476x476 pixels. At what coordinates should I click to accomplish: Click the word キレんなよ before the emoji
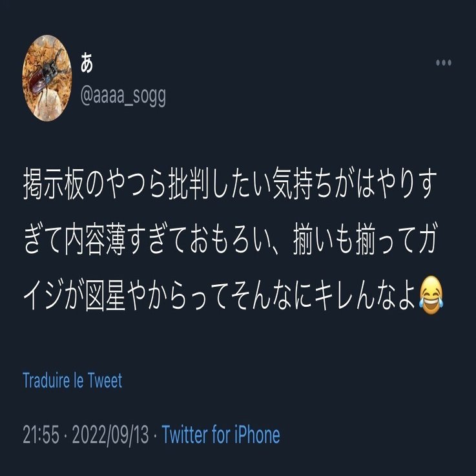365,295
